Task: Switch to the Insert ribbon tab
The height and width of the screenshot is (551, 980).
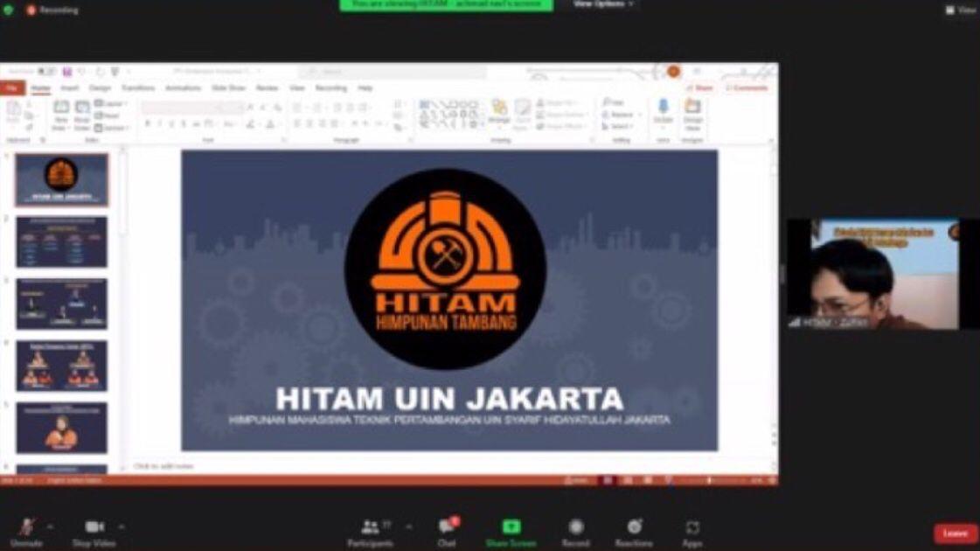Action: [69, 88]
